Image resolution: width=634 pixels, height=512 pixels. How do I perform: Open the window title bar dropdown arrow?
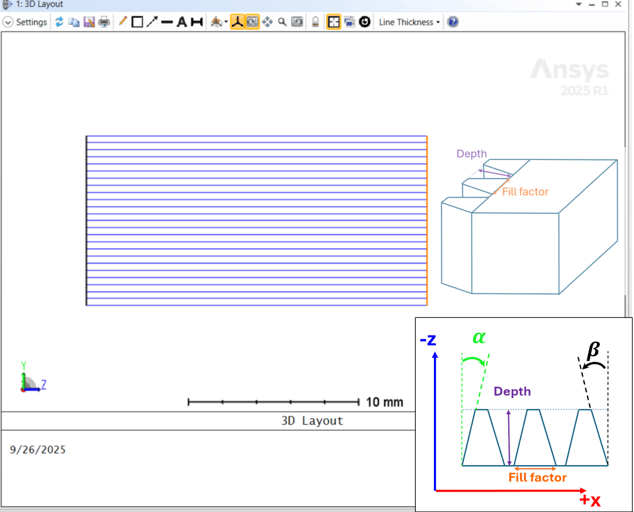point(579,5)
